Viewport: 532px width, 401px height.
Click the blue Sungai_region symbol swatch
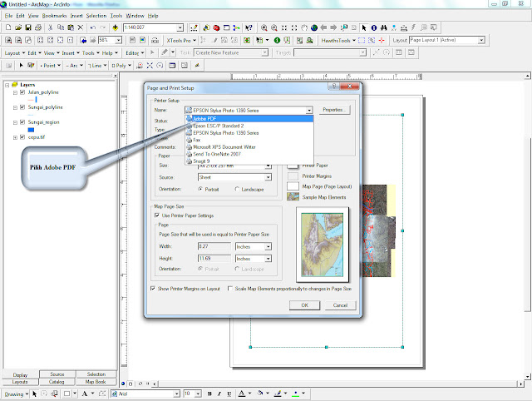tap(31, 130)
